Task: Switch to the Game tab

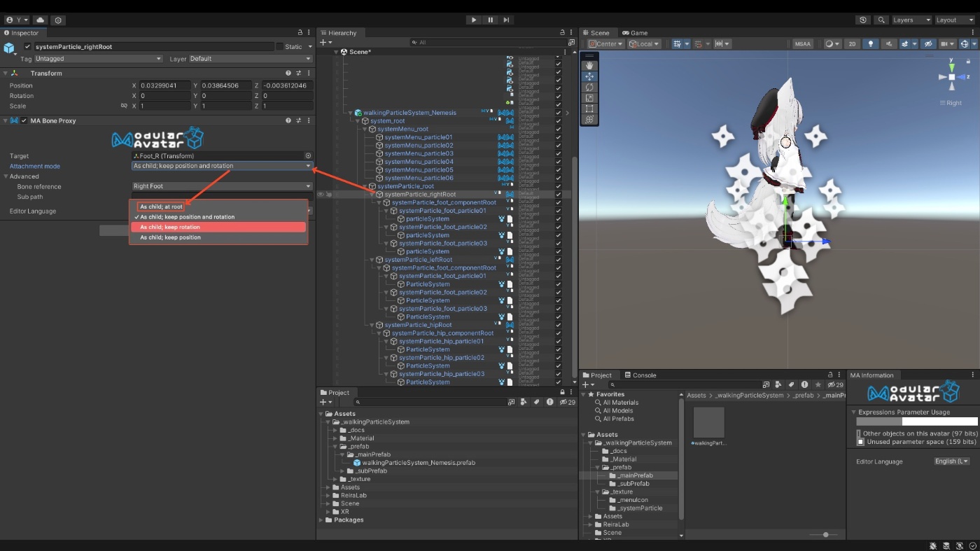Action: coord(635,33)
